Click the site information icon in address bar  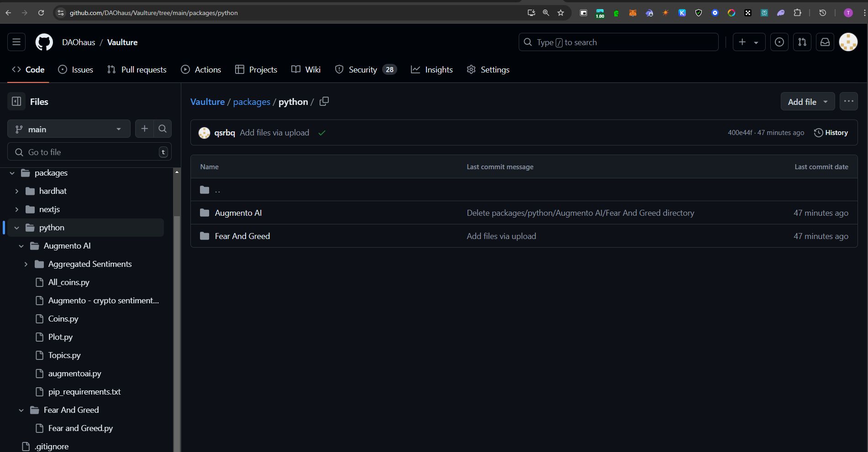[60, 13]
